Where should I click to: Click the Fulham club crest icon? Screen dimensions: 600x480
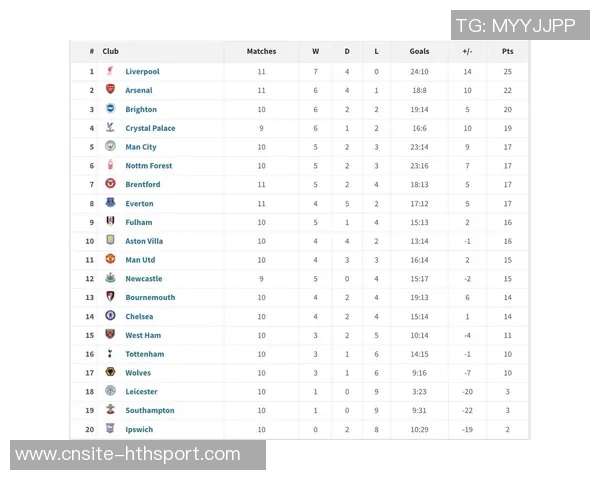tap(110, 222)
